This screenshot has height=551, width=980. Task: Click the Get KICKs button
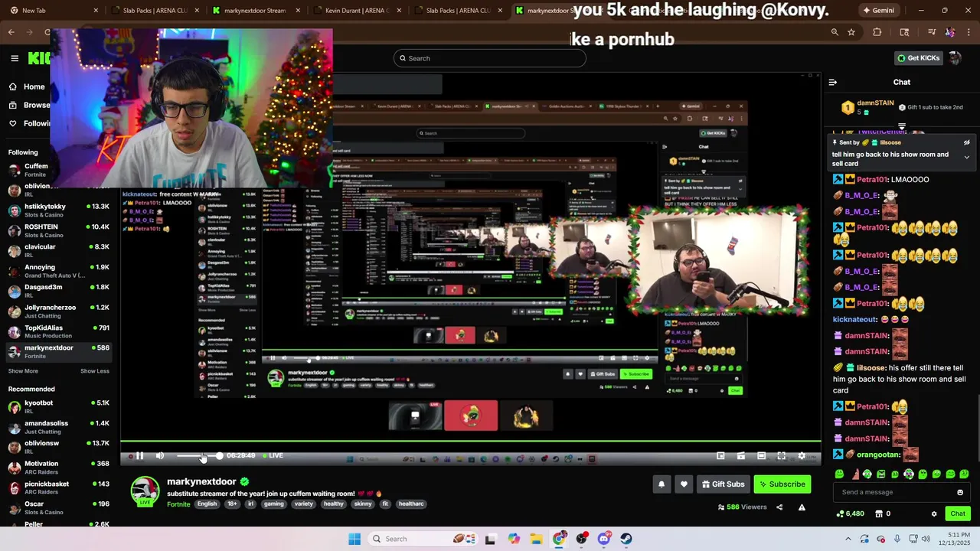pos(918,58)
